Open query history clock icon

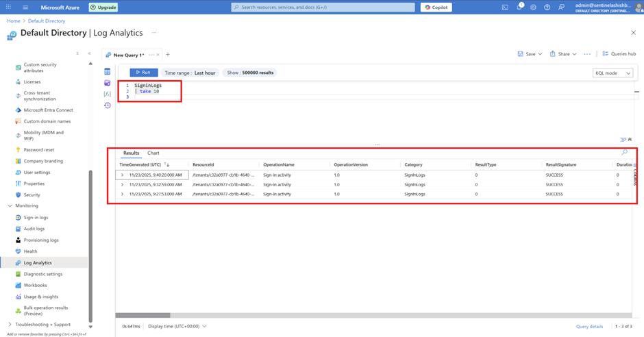[x=108, y=105]
